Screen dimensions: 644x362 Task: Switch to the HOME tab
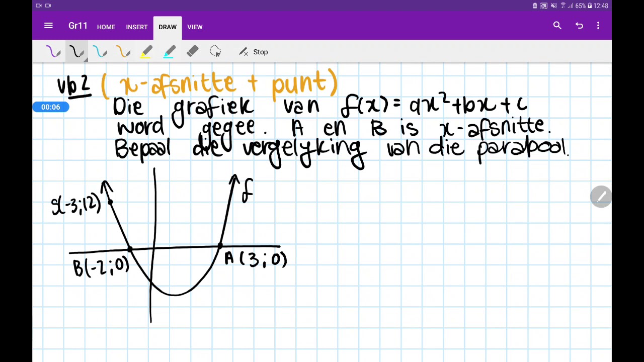106,27
